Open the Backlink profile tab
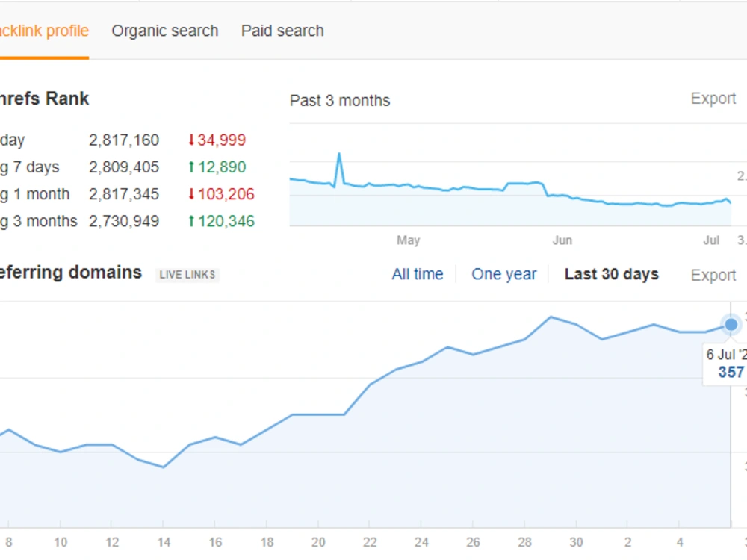 (x=44, y=31)
